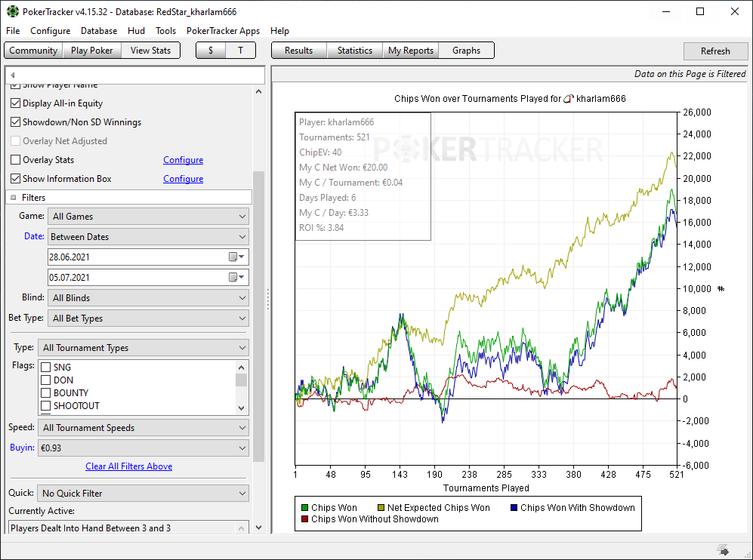
Task: Open the Tools menu
Action: pos(165,31)
